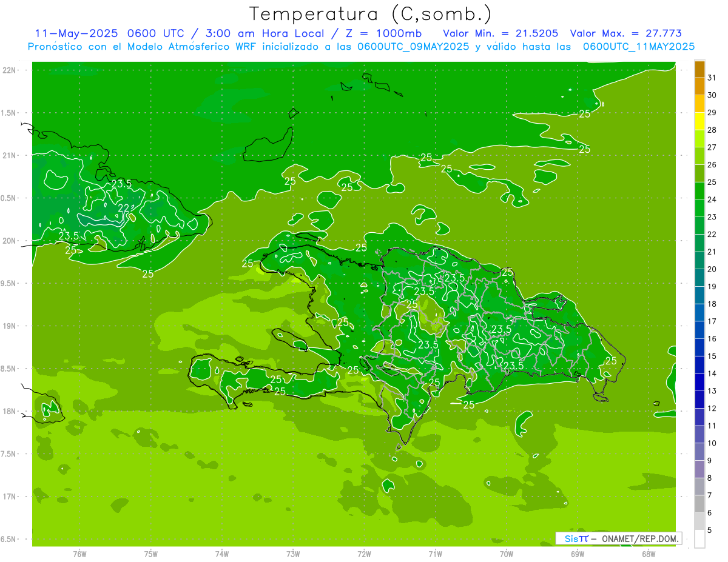Click legend value "12" on the color scale
Screen dimensions: 728x562
click(712, 409)
